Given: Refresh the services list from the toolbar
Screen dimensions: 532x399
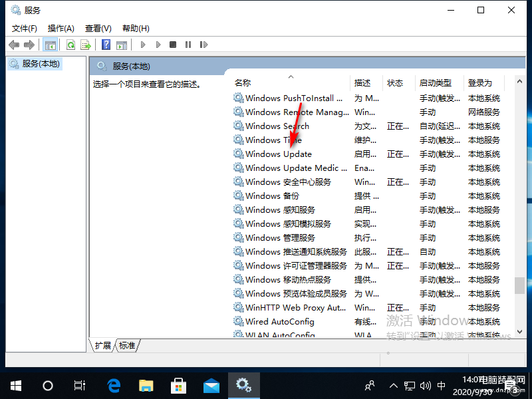Looking at the screenshot, I should pos(70,45).
